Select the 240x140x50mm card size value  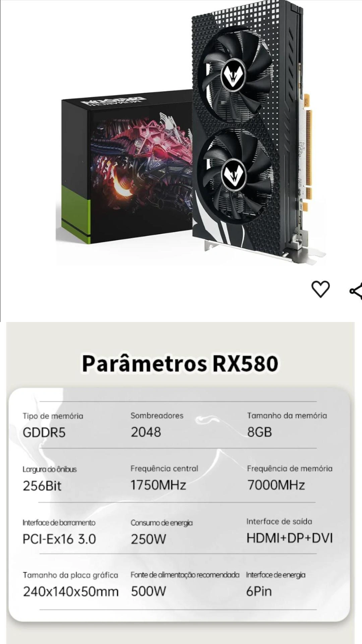[71, 592]
